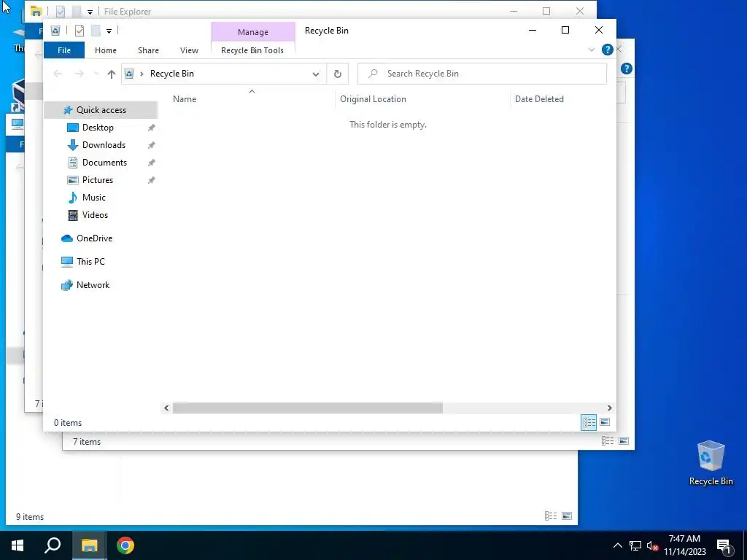Open Music in the navigation pane
Screen dimensions: 747x560
tap(94, 198)
